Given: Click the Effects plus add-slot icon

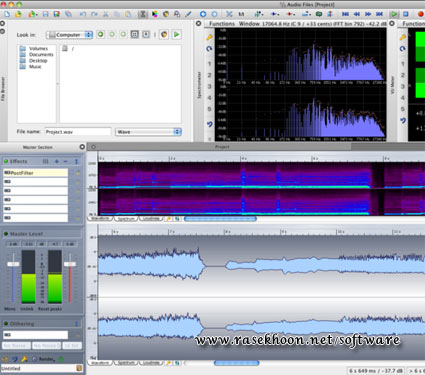Looking at the screenshot, I should coord(57,161).
